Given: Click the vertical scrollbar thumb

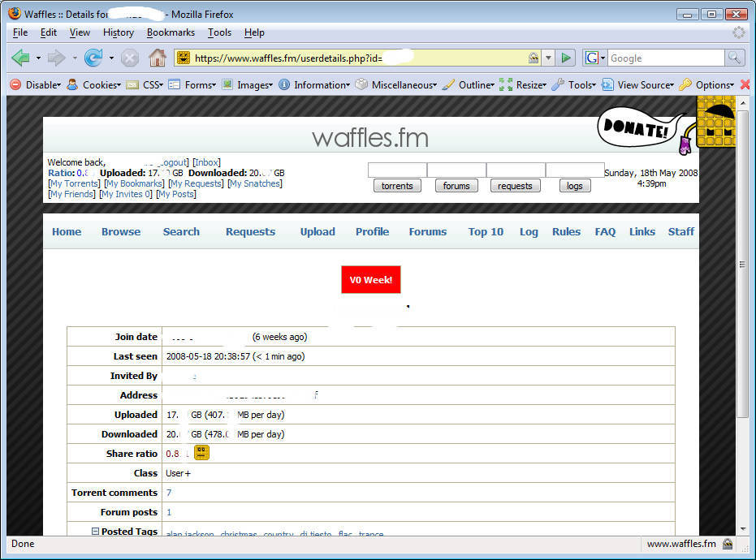Looking at the screenshot, I should point(742,264).
